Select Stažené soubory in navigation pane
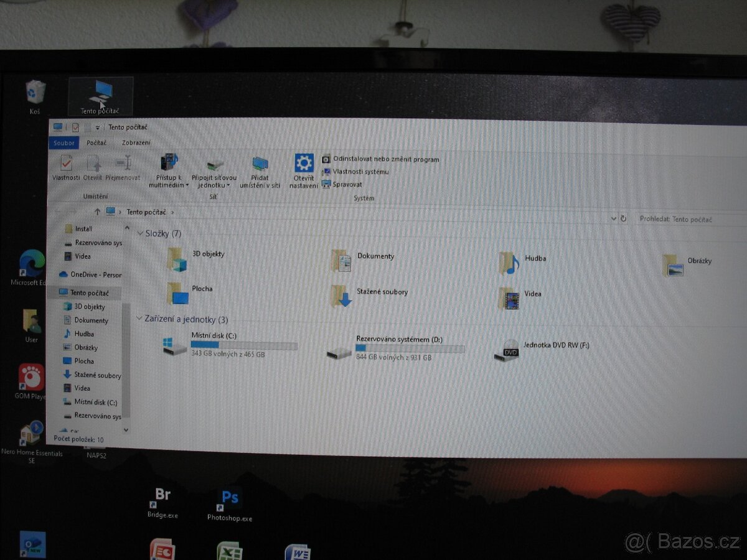Viewport: 747px width, 560px height. tap(97, 375)
